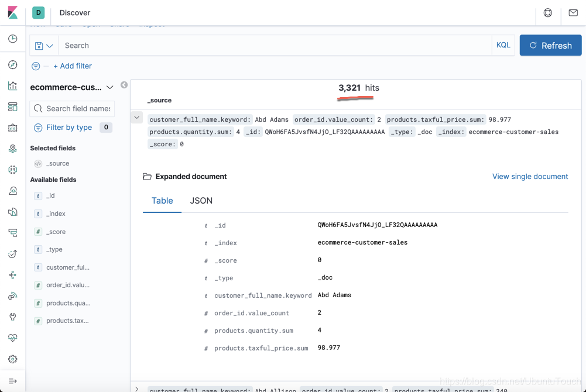The height and width of the screenshot is (392, 586).
Task: Click the Refresh button
Action: coord(550,45)
